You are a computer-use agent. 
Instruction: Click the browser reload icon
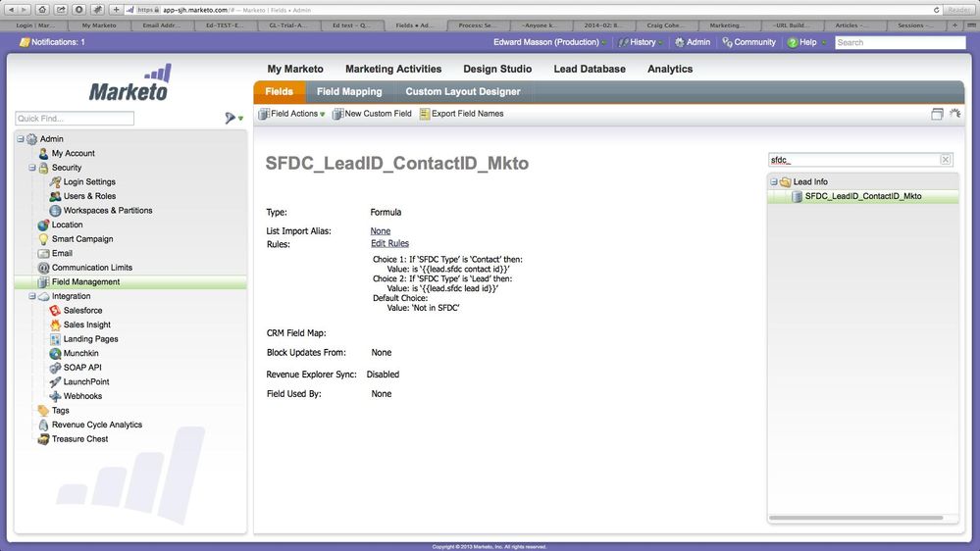(x=936, y=10)
